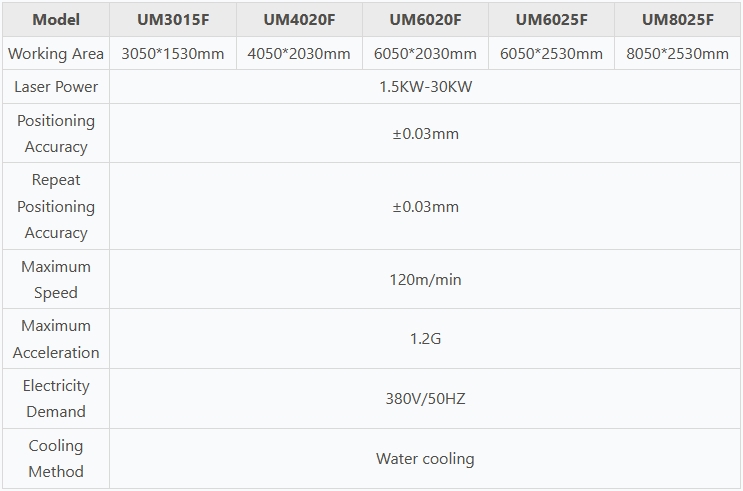743x491 pixels.
Task: Select the 6050*2030mm cell
Action: (x=425, y=54)
